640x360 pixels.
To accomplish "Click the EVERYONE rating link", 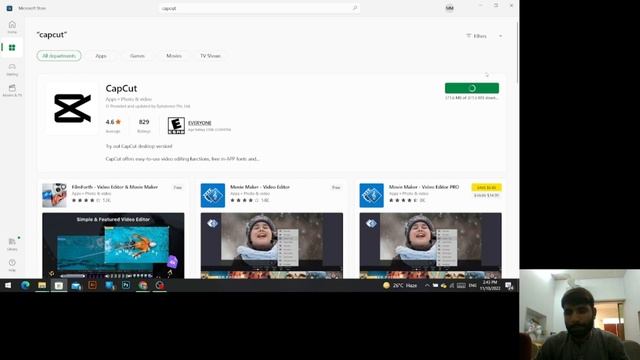I will [200, 122].
